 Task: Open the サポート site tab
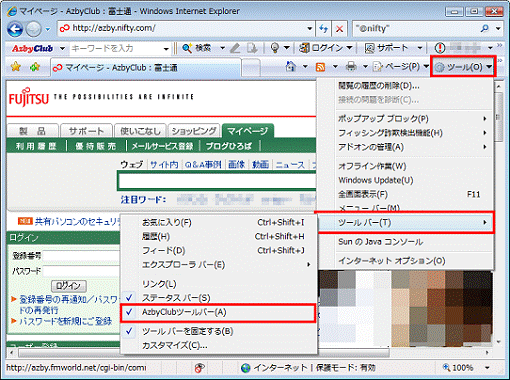click(86, 131)
